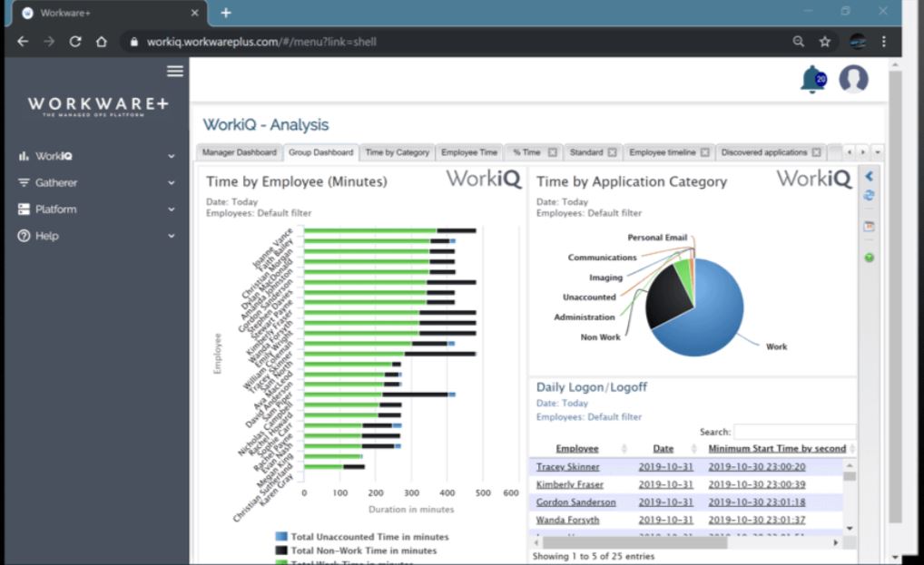The image size is (924, 565).
Task: Click Tracey Skinner's date 2019-10-31
Action: pyautogui.click(x=665, y=467)
